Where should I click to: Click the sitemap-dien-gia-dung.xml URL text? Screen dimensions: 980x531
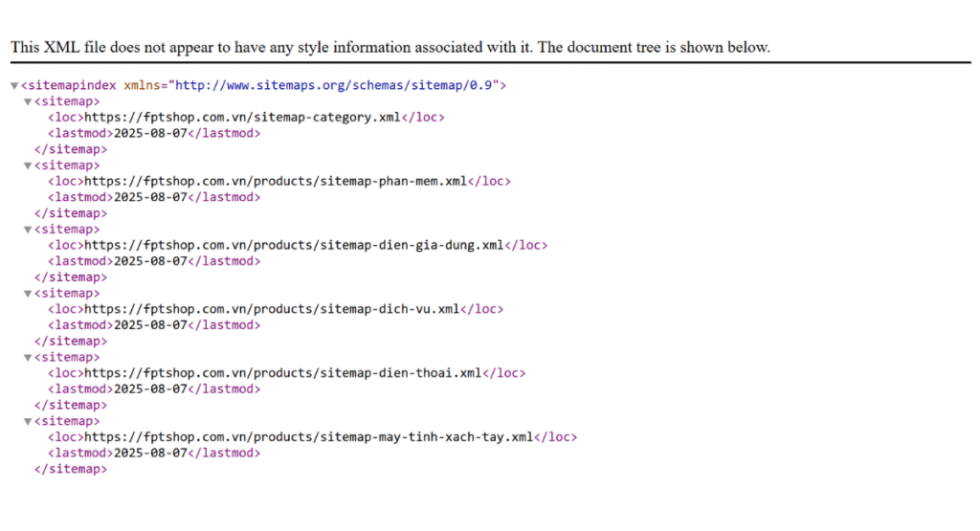point(294,245)
